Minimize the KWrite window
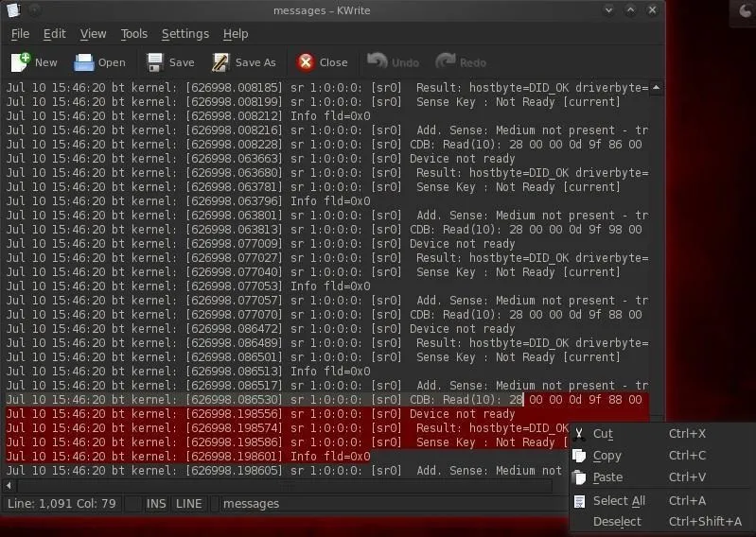The width and height of the screenshot is (756, 537). click(x=609, y=9)
